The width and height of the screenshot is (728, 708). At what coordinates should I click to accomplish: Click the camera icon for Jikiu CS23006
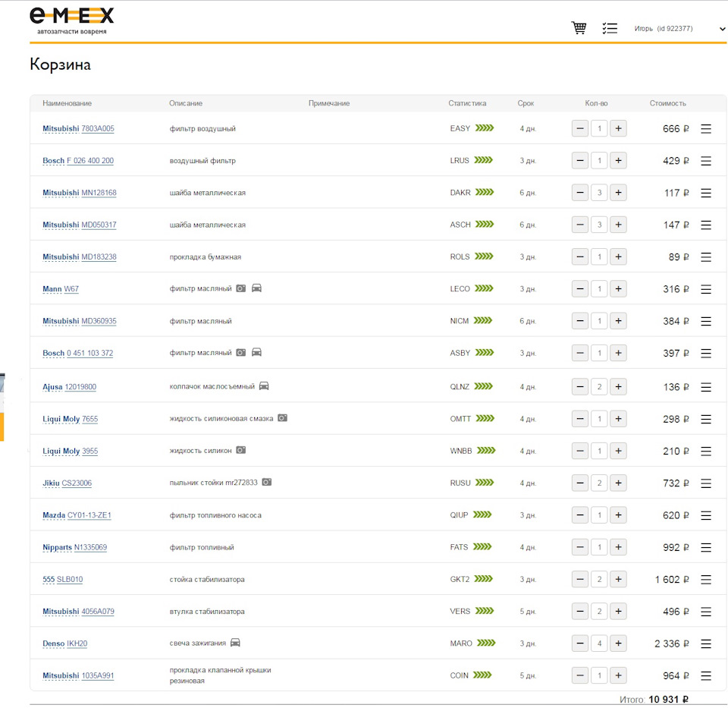(x=266, y=482)
